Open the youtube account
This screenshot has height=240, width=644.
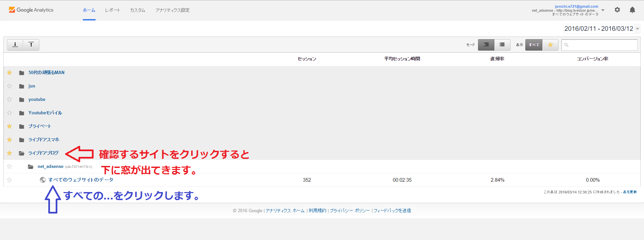pos(37,100)
